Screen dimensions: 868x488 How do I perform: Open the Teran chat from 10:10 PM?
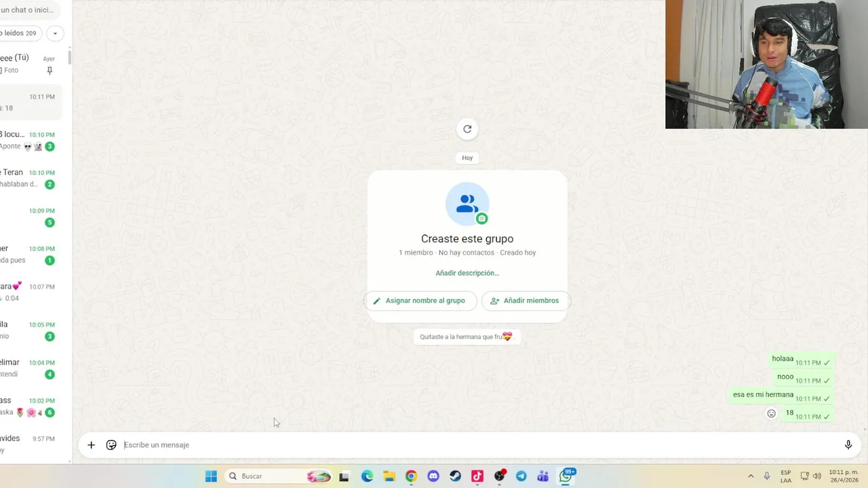(31, 178)
